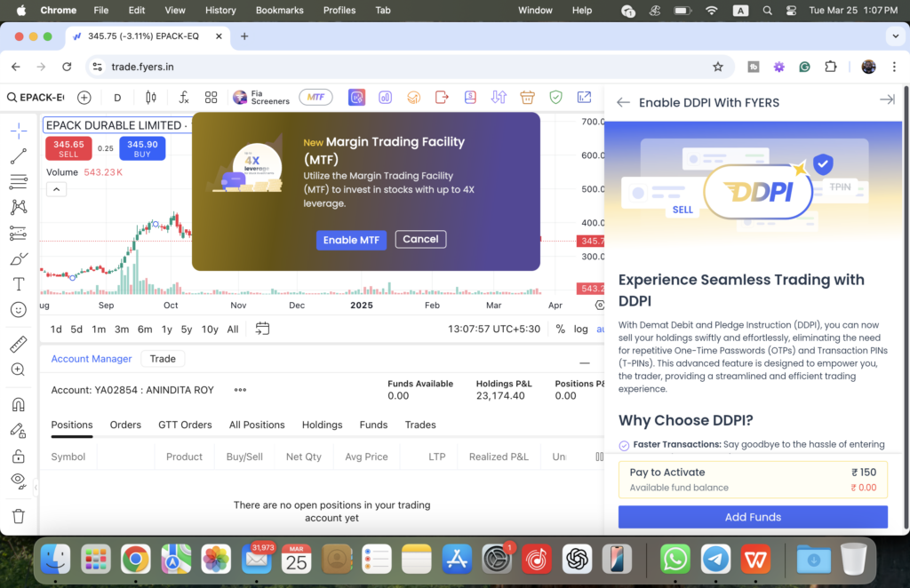
Task: Open WhatsApp from the Dock
Action: coord(675,559)
